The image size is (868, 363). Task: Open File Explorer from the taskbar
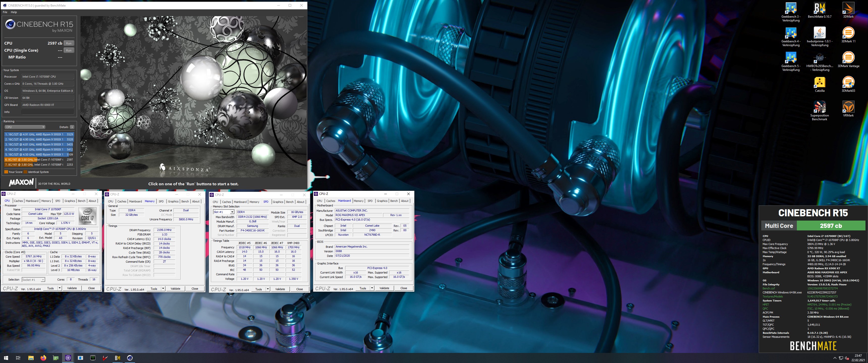click(31, 358)
